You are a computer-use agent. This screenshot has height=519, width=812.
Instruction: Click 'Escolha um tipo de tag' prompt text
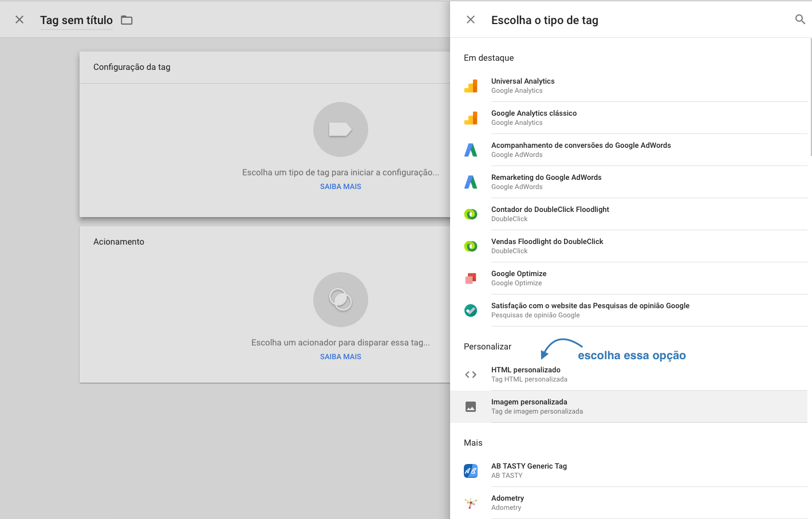click(341, 172)
